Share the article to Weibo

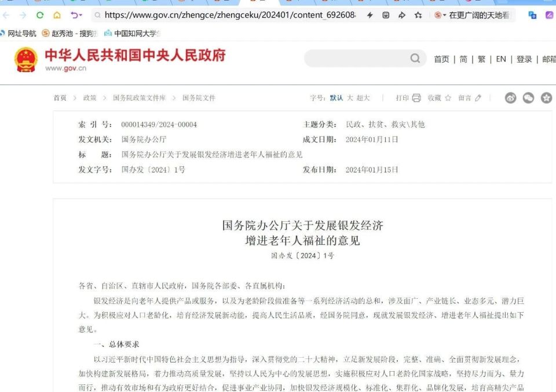click(511, 98)
